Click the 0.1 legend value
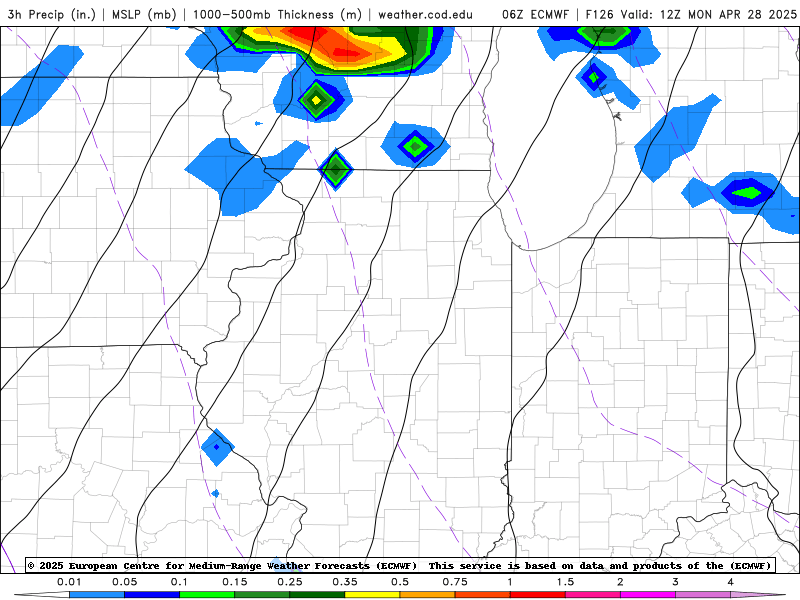 coord(179,582)
